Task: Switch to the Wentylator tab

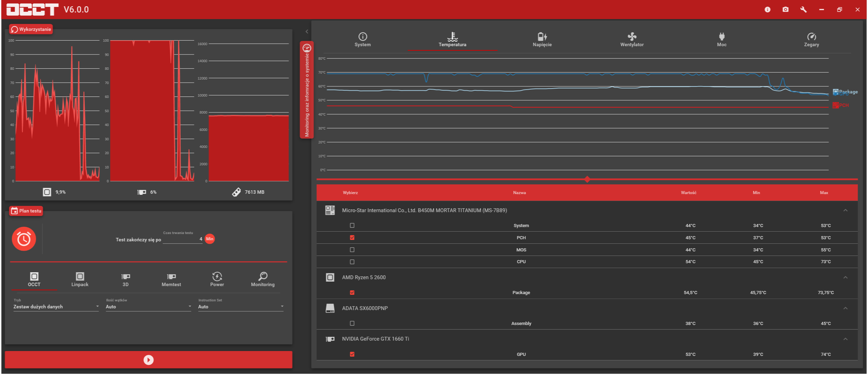Action: click(x=632, y=40)
